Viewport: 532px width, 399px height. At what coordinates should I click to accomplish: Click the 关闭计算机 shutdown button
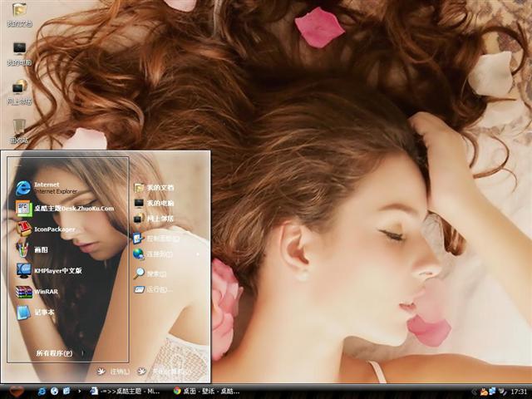point(165,372)
